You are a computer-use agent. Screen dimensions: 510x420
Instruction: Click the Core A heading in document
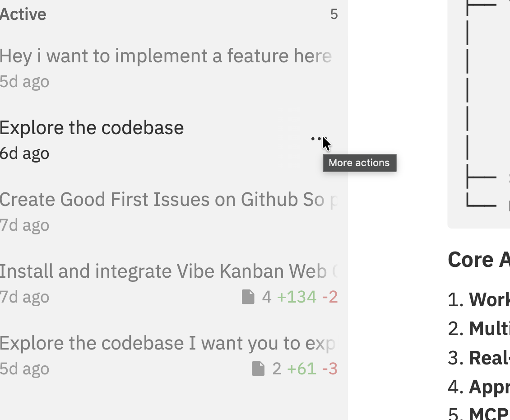point(479,260)
